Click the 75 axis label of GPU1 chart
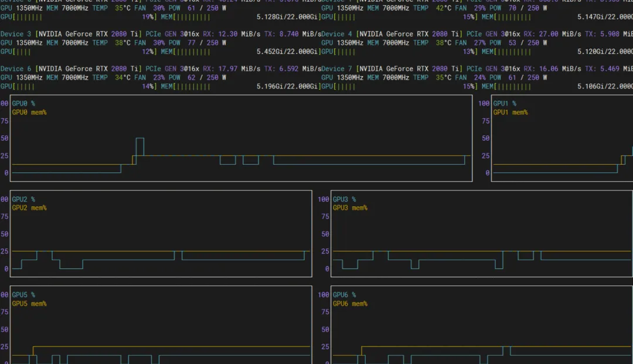 coord(486,121)
